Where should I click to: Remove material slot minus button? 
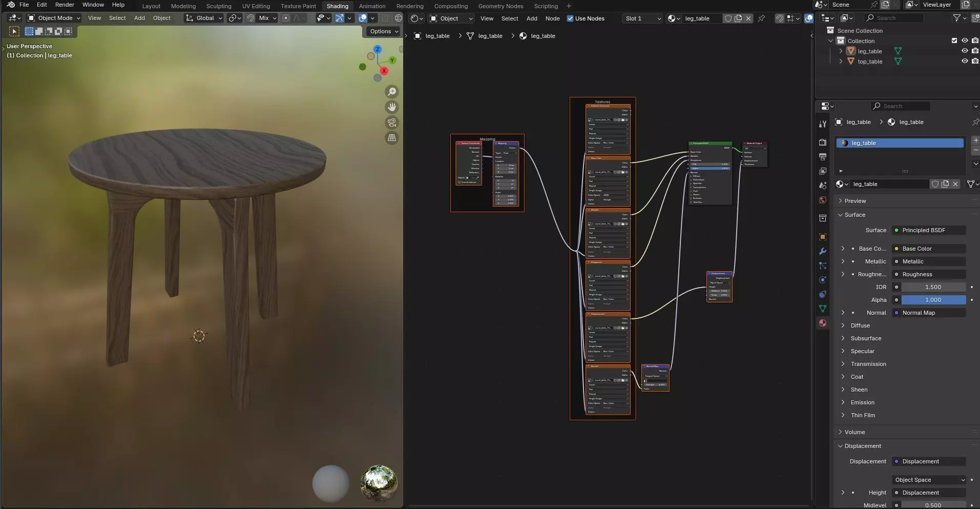975,150
